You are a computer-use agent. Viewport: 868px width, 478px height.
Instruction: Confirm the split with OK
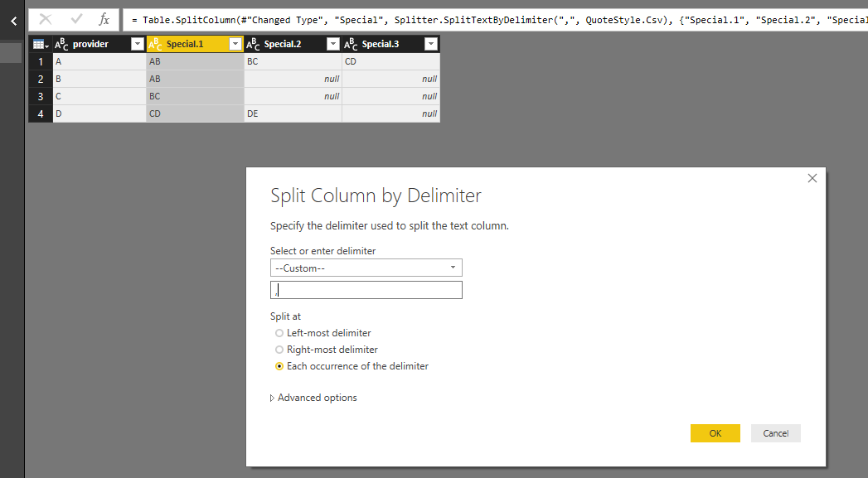tap(715, 433)
